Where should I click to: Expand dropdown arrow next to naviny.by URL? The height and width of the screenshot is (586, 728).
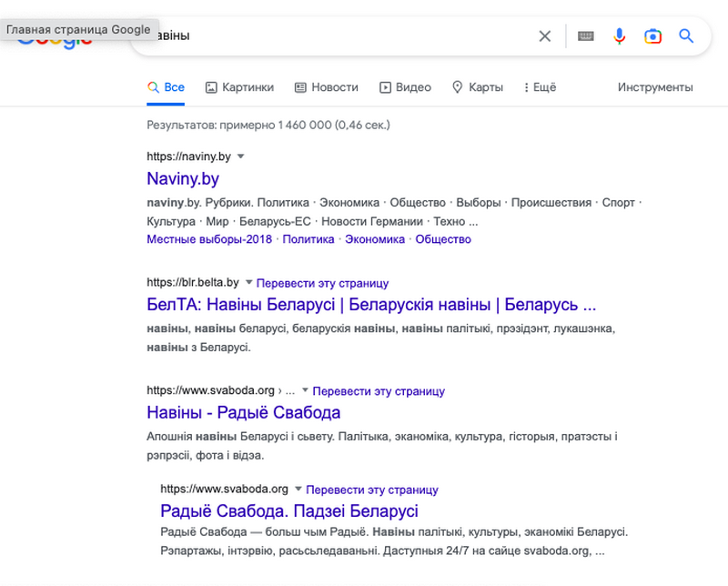pos(240,157)
